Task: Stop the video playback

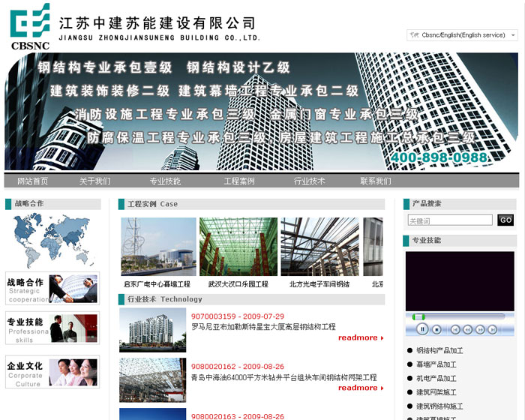Action: tap(436, 329)
